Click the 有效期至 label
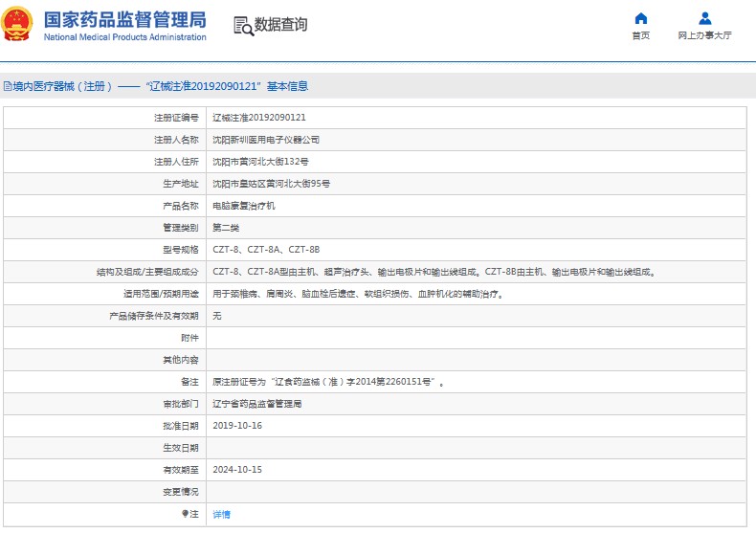The height and width of the screenshot is (533, 756). 181,470
